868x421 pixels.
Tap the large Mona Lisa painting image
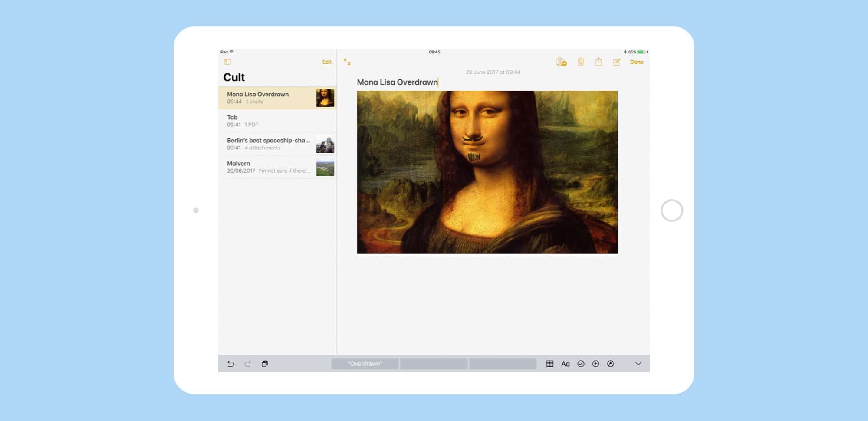[x=487, y=172]
